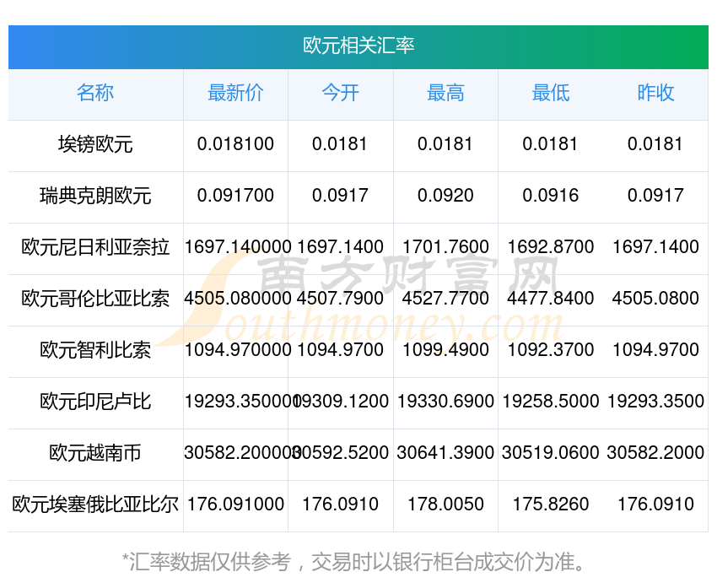Select the 178.0050 highest price cell
717x588 pixels.
445,504
